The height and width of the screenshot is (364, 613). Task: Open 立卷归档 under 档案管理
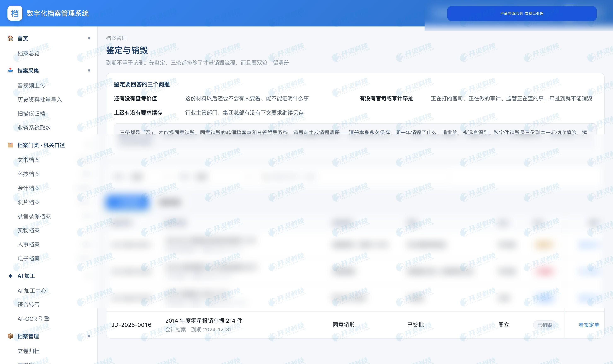29,351
